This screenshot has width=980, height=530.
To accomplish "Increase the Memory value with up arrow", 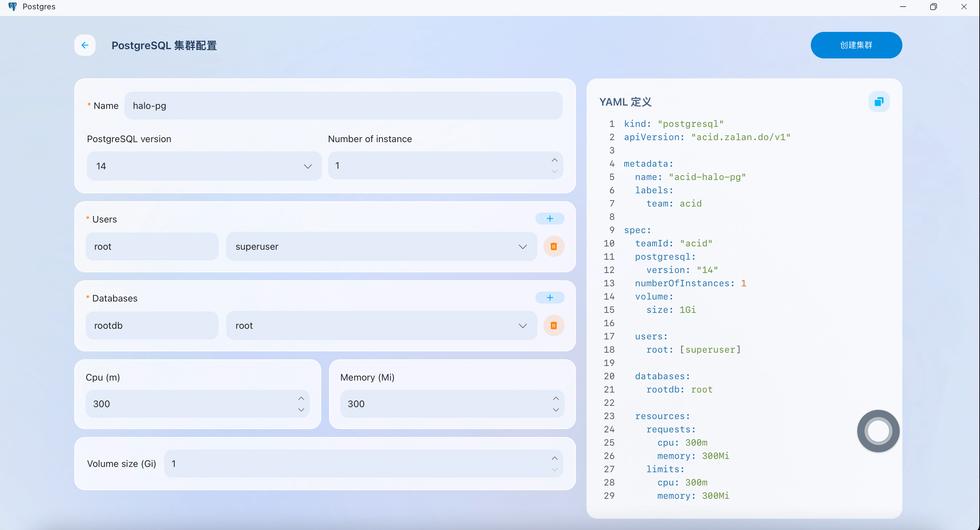I will pos(556,398).
